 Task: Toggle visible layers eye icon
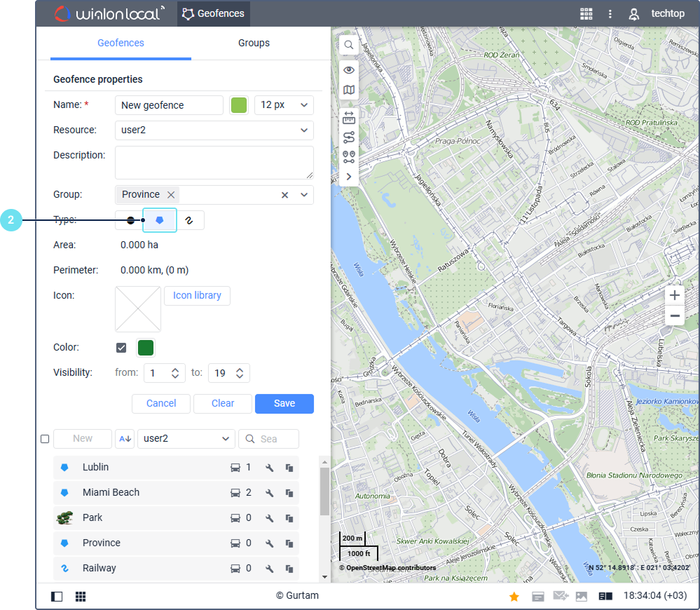tap(349, 70)
